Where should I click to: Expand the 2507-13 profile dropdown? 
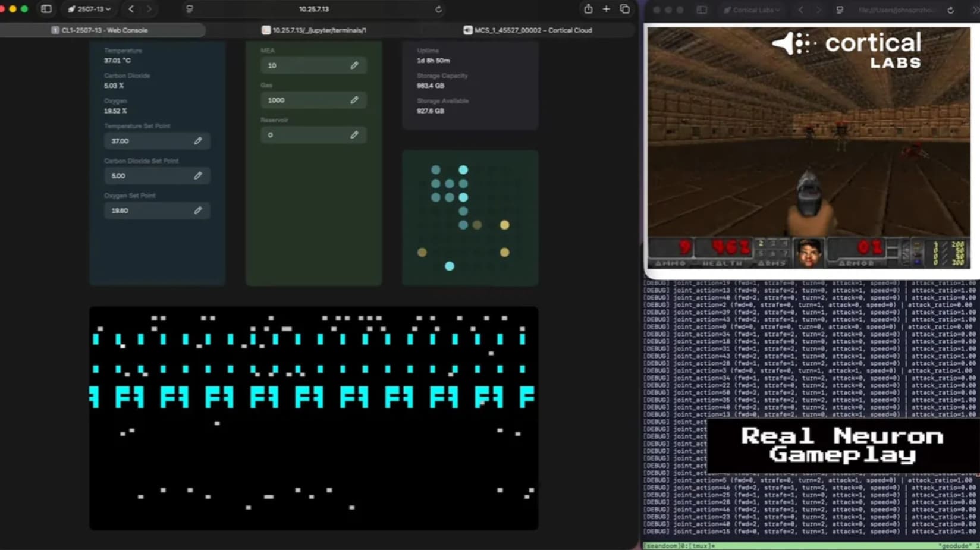[x=90, y=9]
